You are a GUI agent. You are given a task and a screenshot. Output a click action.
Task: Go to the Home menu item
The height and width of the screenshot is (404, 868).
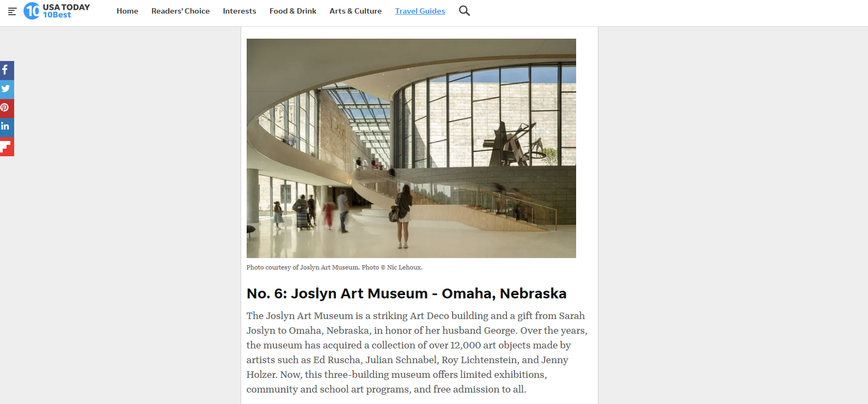pos(127,11)
